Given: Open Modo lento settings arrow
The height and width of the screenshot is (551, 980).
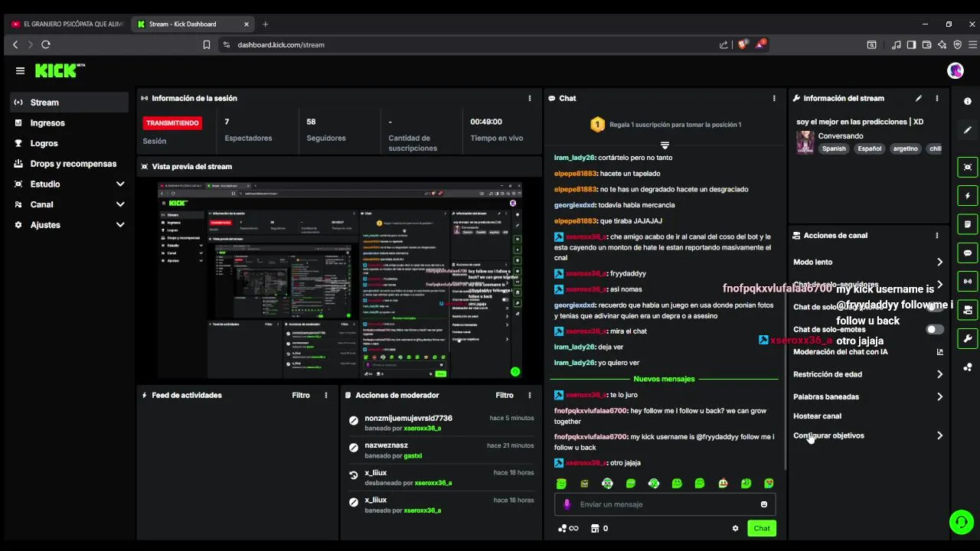Looking at the screenshot, I should point(939,262).
